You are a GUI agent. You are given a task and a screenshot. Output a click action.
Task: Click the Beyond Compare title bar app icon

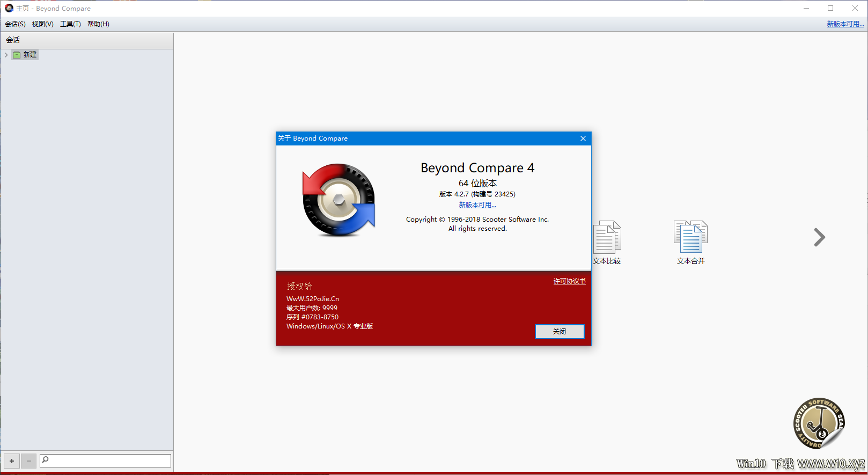point(9,8)
